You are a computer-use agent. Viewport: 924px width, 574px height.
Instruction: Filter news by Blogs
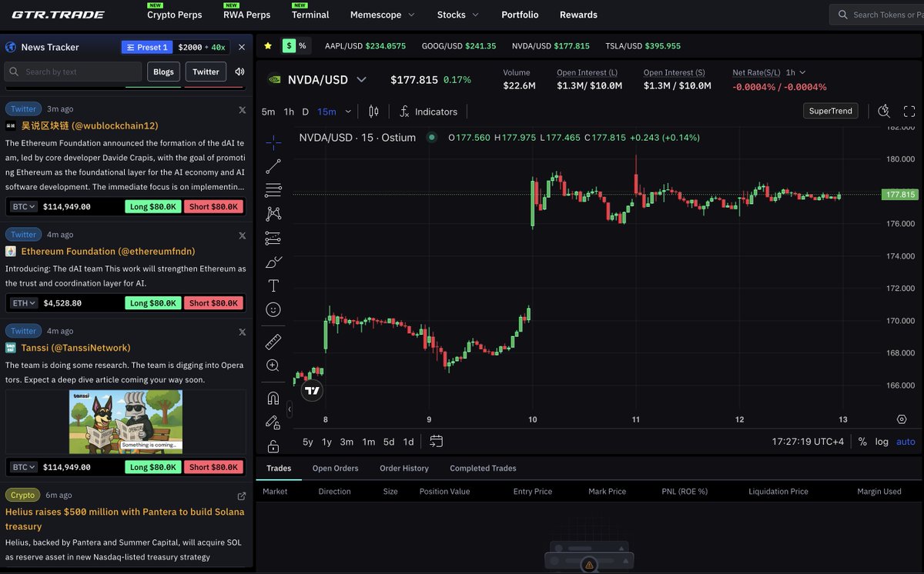163,72
